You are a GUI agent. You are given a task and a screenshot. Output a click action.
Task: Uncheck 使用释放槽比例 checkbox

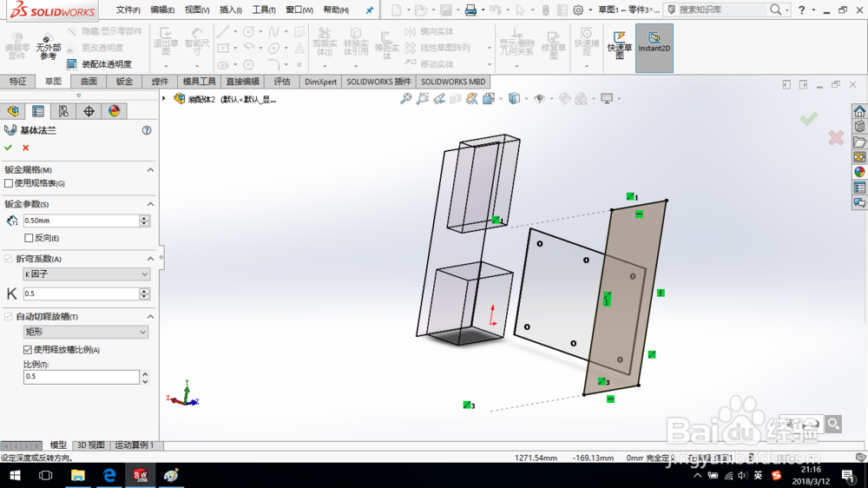point(28,350)
